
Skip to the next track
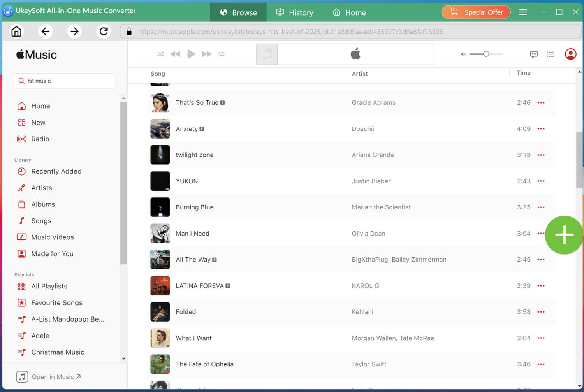point(207,54)
